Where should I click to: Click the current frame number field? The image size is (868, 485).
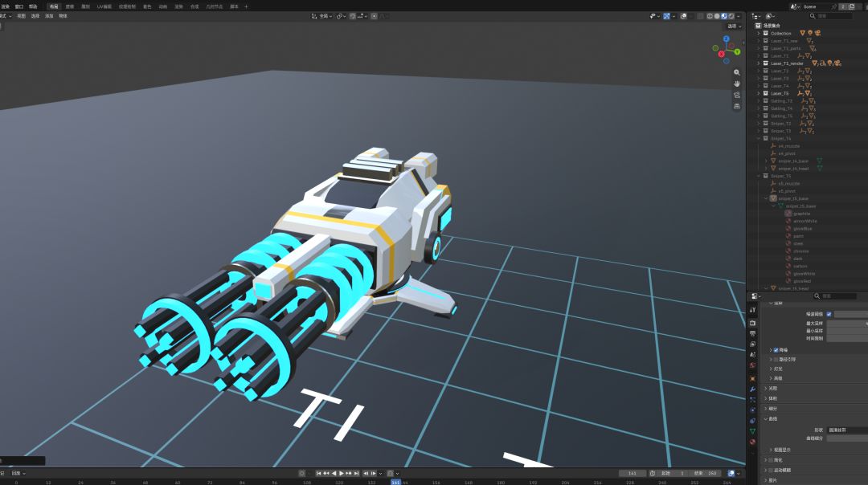point(633,474)
